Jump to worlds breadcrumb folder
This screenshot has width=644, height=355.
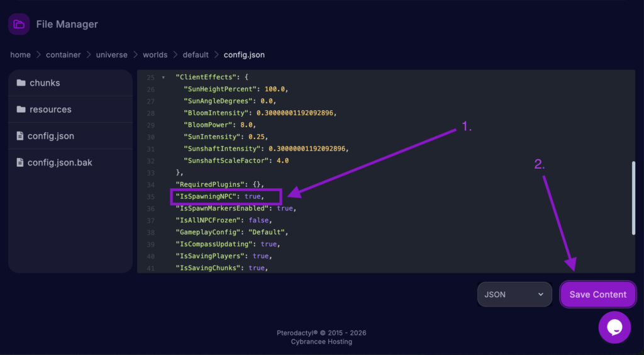point(155,55)
